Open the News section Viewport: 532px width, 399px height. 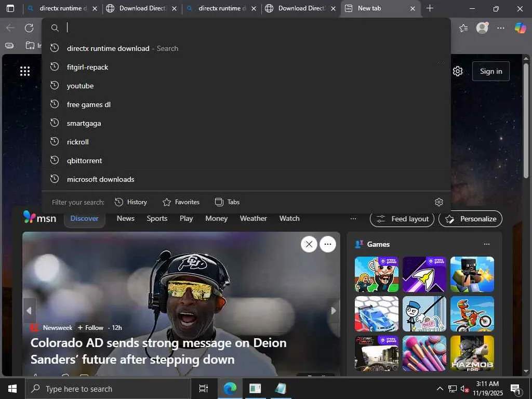(126, 219)
